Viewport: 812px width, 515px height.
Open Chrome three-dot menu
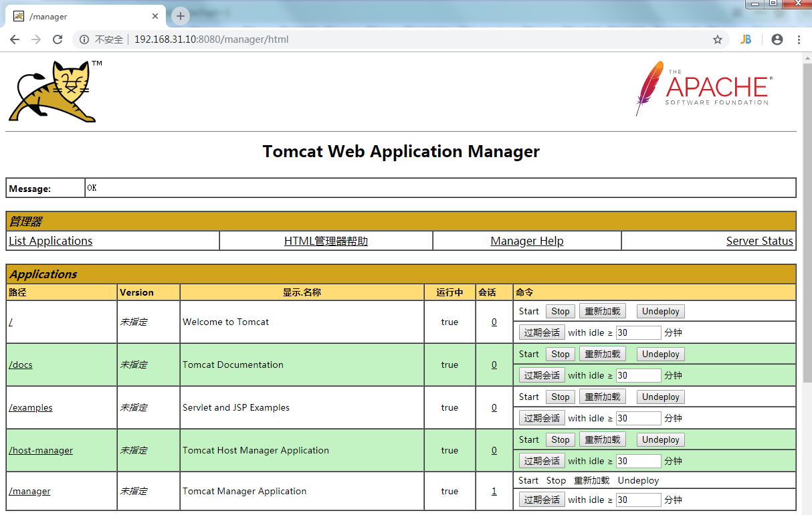(799, 39)
